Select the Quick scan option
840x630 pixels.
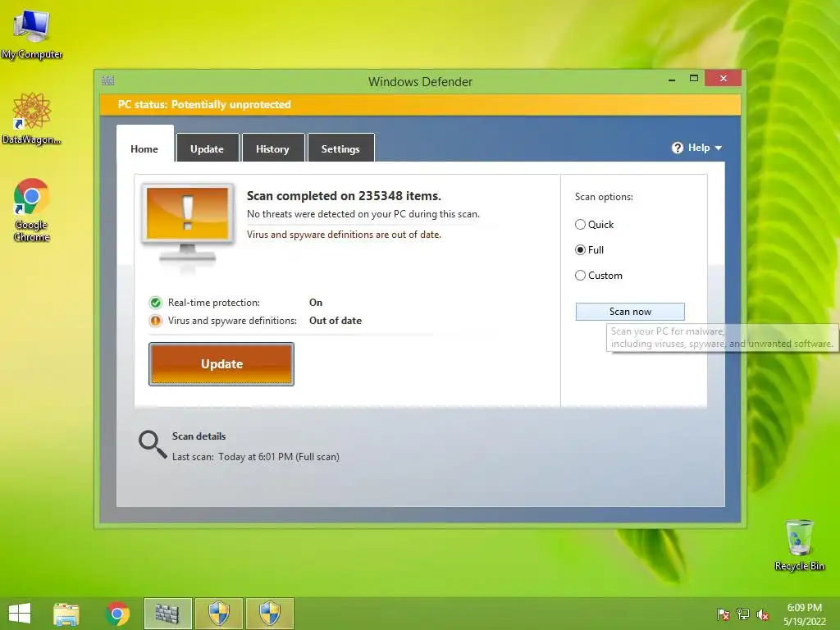pyautogui.click(x=594, y=225)
